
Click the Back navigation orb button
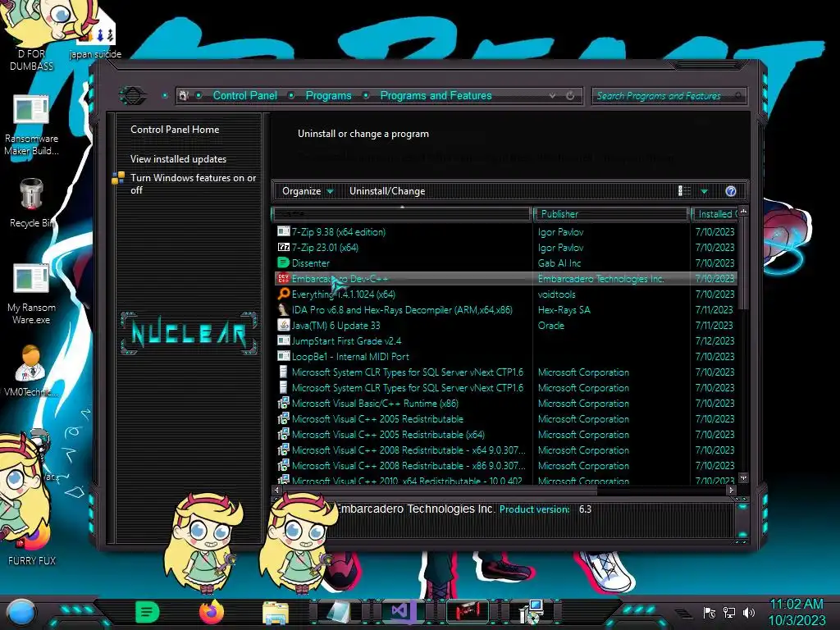point(132,96)
